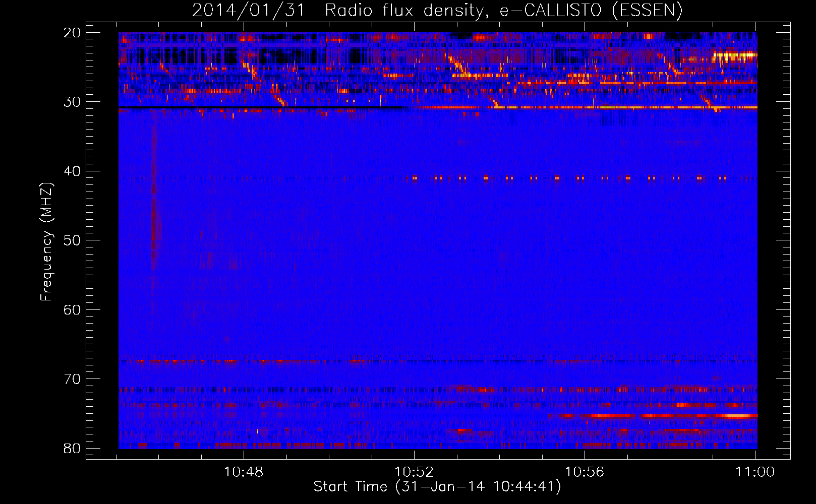Click the 10:48 time tick label

244,472
